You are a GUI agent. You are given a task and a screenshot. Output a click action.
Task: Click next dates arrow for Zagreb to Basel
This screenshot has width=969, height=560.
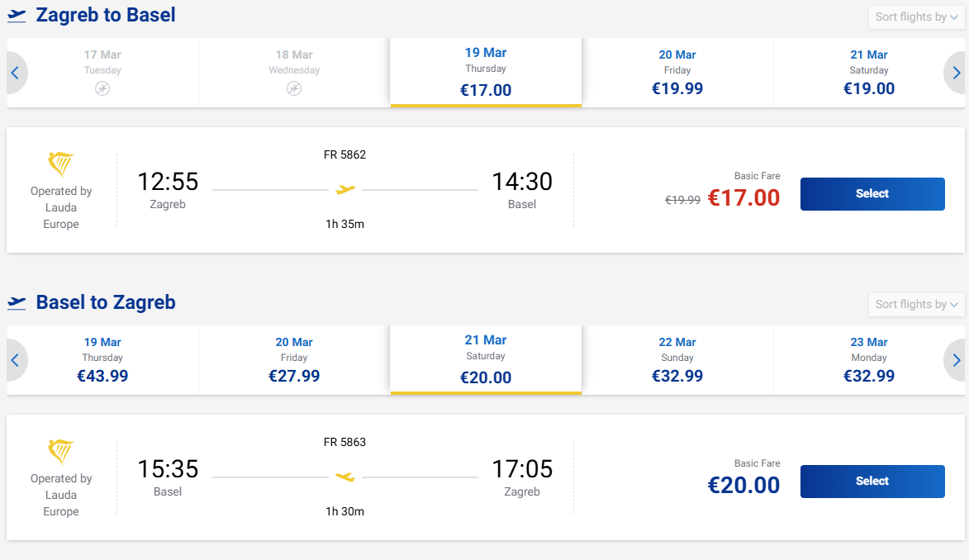click(x=956, y=73)
